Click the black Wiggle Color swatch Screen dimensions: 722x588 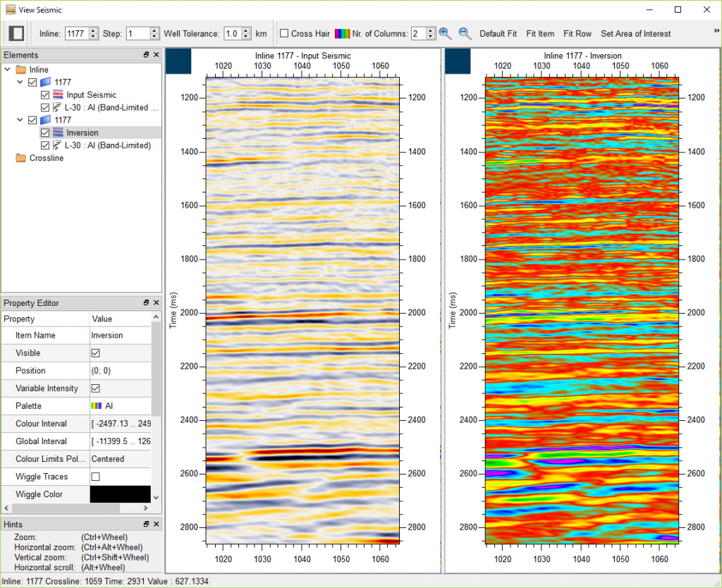(120, 494)
